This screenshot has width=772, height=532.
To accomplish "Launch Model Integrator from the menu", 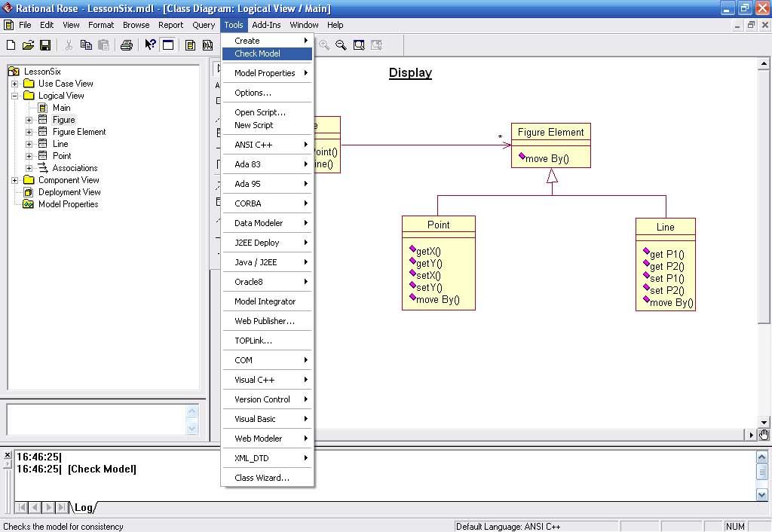I will [268, 301].
